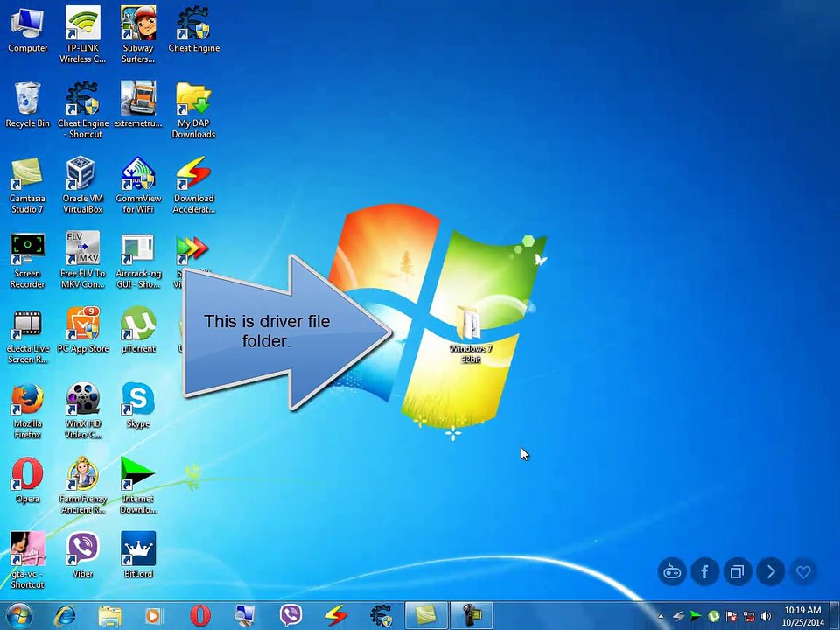Image resolution: width=840 pixels, height=630 pixels.
Task: Click the Internet Download Manager tray icon
Action: pyautogui.click(x=696, y=616)
